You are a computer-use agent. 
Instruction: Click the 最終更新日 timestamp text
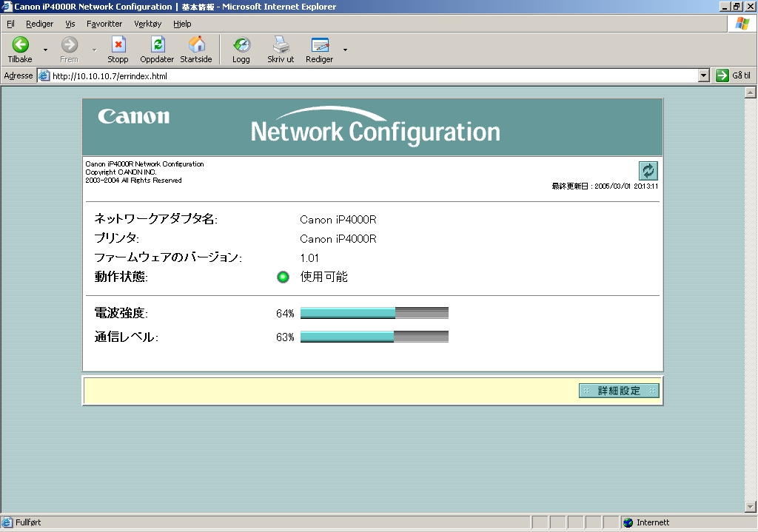[605, 186]
